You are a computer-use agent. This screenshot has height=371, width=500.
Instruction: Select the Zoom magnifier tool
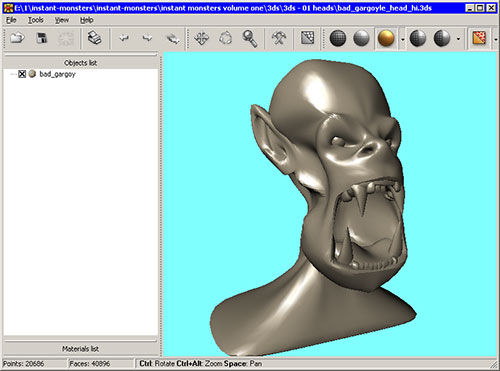point(250,38)
